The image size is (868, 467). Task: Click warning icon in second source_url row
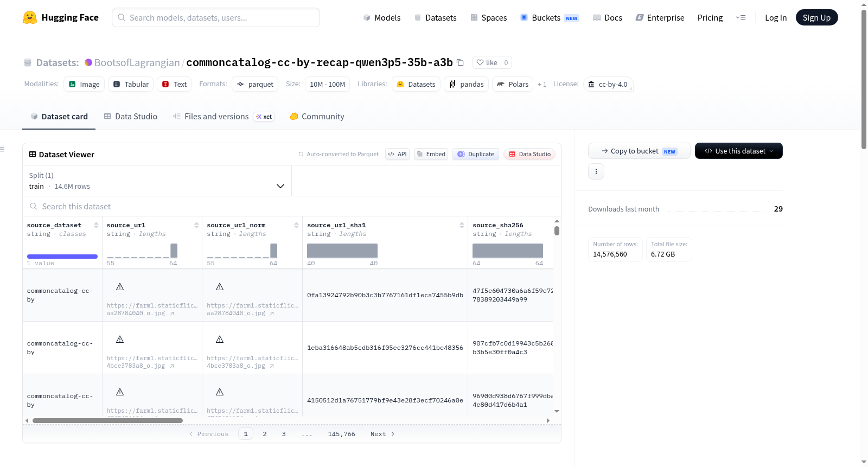click(x=120, y=339)
